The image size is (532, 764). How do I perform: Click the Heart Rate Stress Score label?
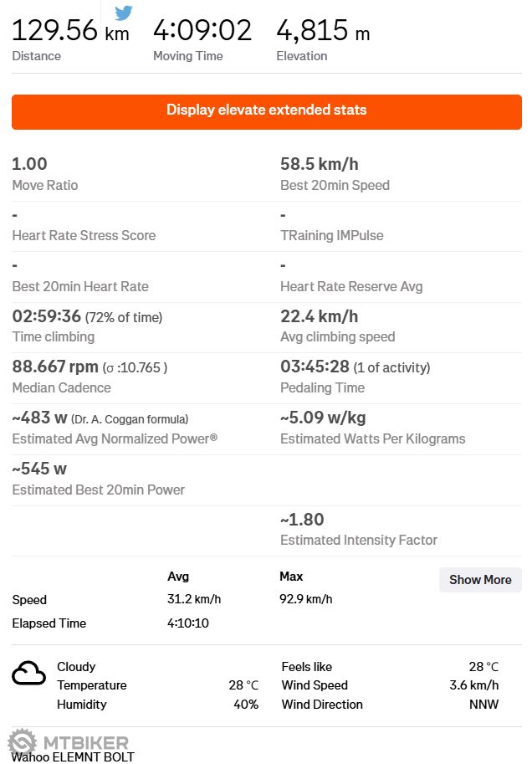(84, 236)
